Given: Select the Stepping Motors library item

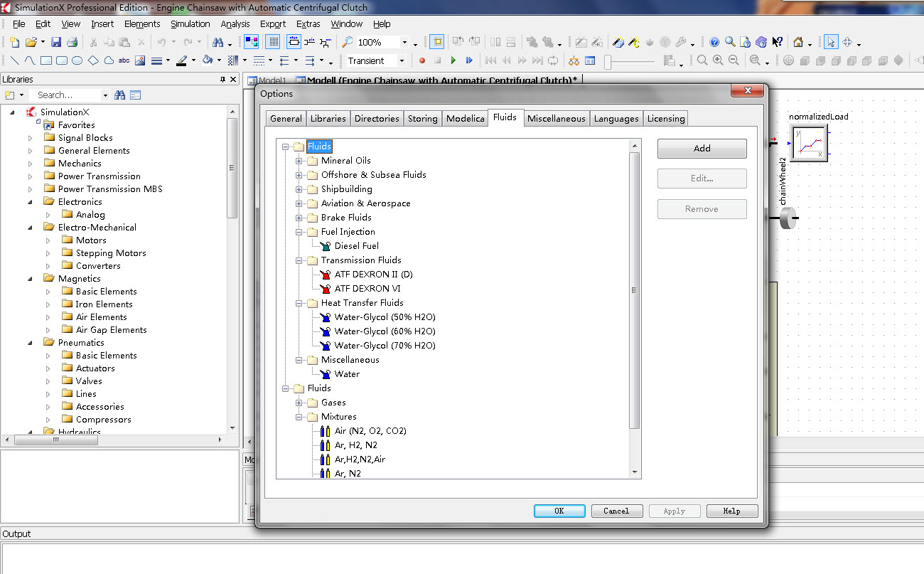Looking at the screenshot, I should point(111,253).
